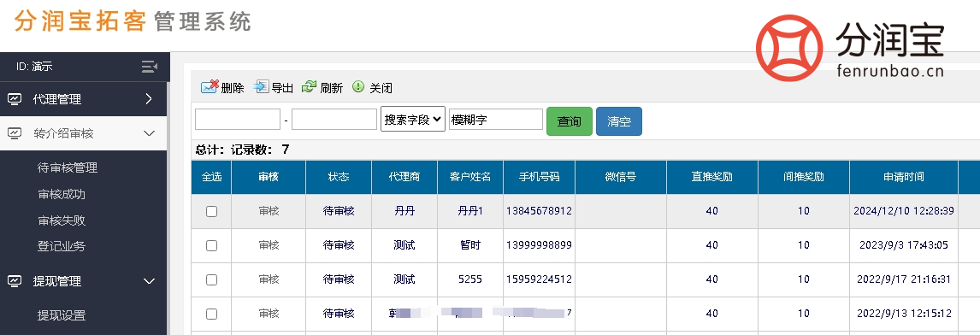Click the 手机号码 column header

click(x=540, y=177)
